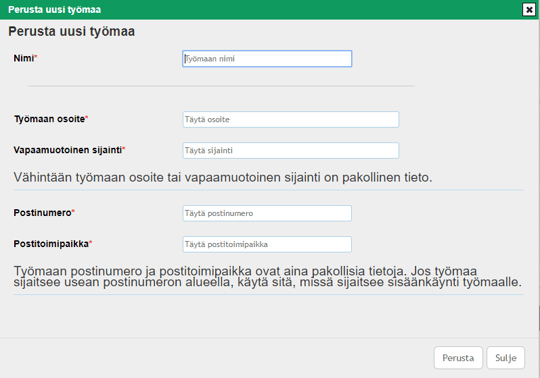Viewport: 540px width, 378px height.
Task: Click the postinumero ja postitoimipaikka info paragraph
Action: [x=268, y=276]
